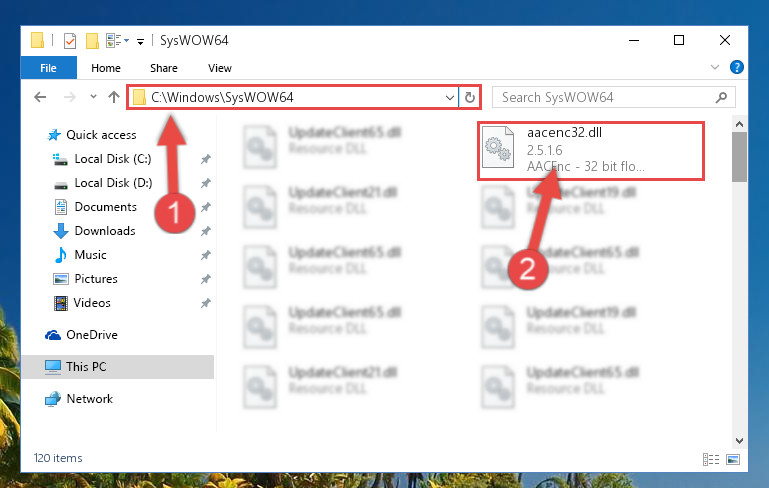Select Network in the navigation pane
This screenshot has height=488, width=769.
[x=89, y=399]
